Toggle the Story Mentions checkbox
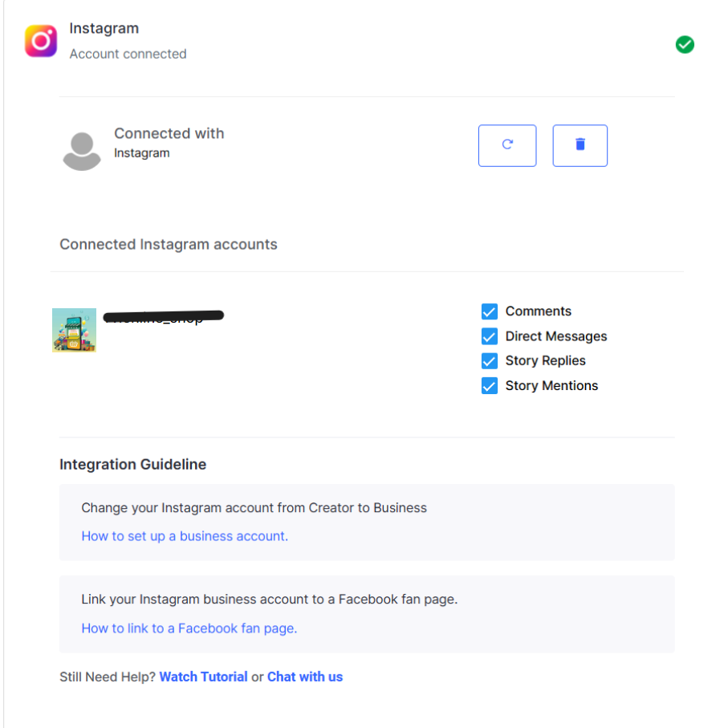 pos(490,386)
